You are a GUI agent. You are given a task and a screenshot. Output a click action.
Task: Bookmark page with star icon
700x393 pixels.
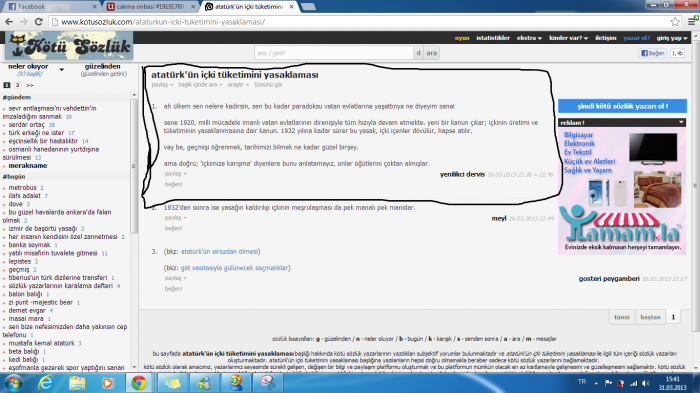tap(675, 21)
